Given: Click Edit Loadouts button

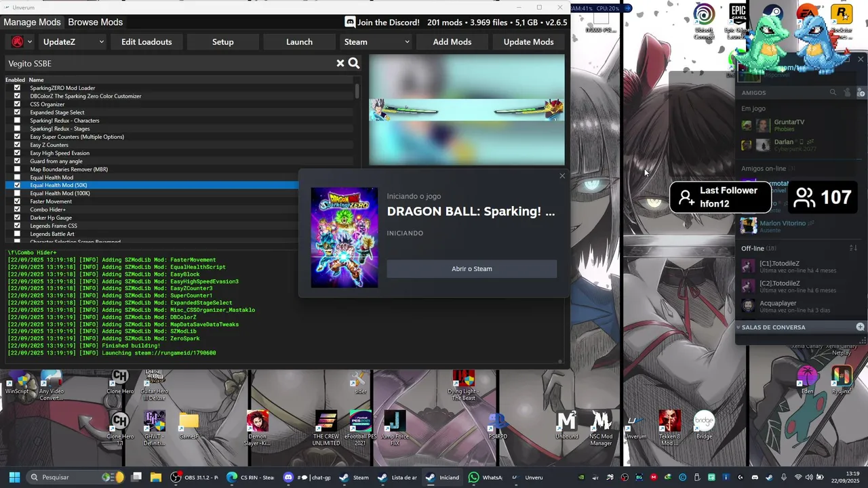Looking at the screenshot, I should click(x=146, y=42).
